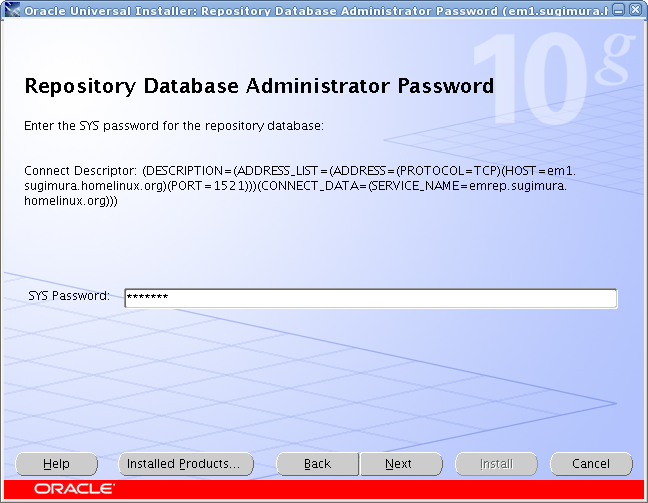Image resolution: width=648 pixels, height=503 pixels.
Task: Go Back to previous installer step
Action: 317,464
